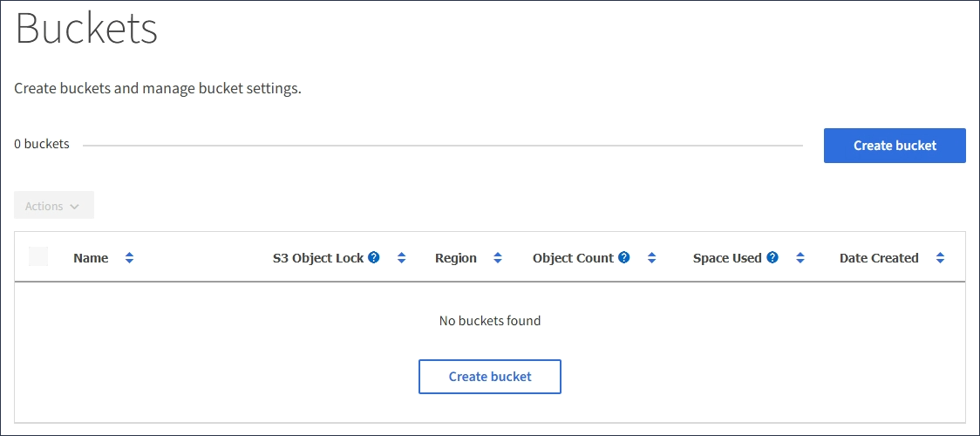Screen dimensions: 980x436
Task: Click the blue Create bucket button
Action: point(895,146)
